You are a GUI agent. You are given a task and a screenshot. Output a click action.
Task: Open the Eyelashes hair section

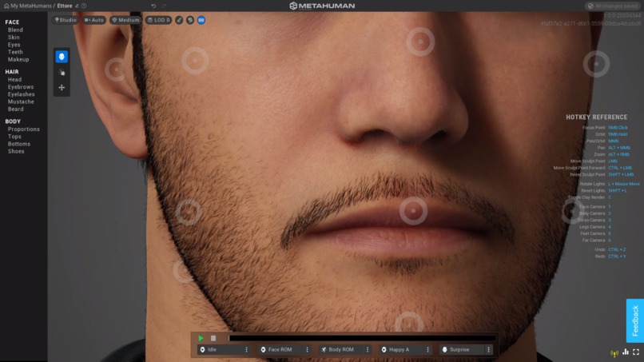(x=22, y=94)
